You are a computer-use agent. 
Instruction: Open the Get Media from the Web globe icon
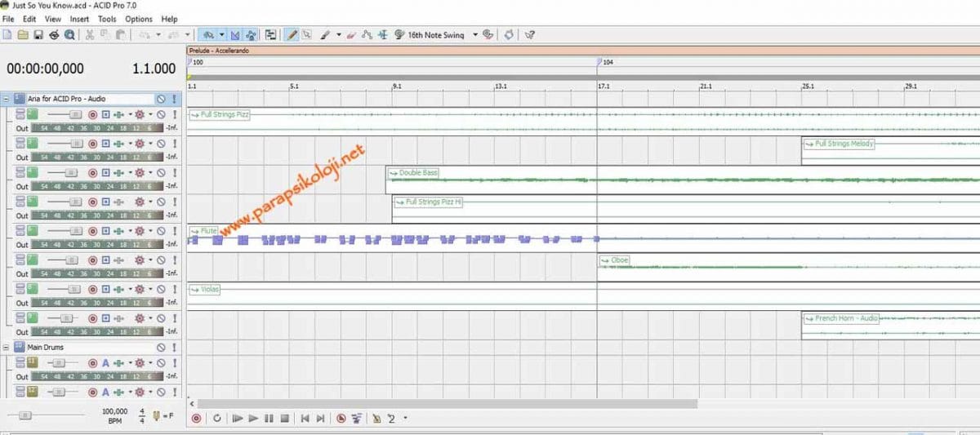[x=69, y=35]
